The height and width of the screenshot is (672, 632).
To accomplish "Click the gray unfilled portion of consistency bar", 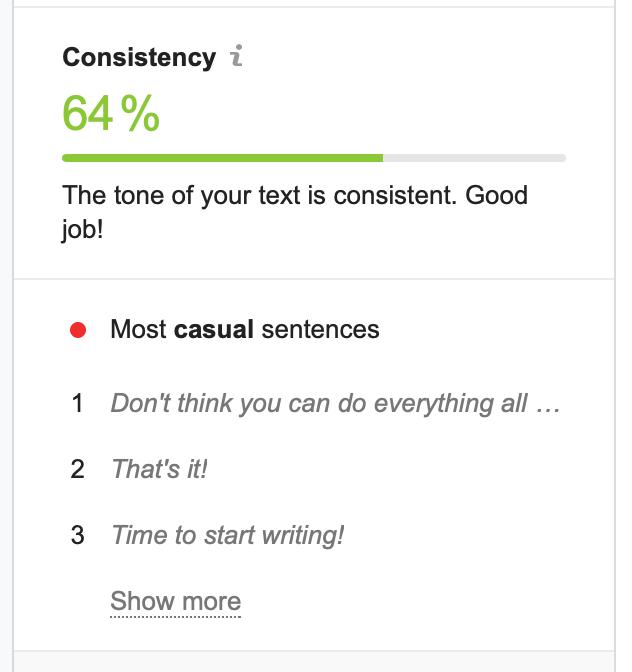I will coord(474,158).
